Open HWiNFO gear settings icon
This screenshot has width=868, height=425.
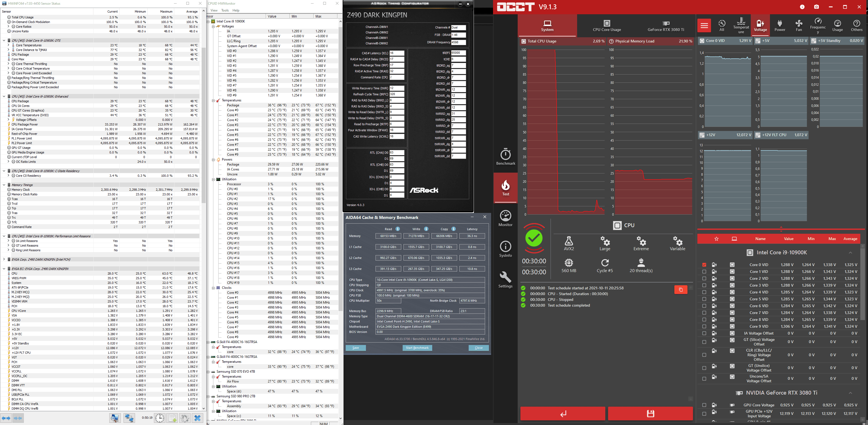point(185,418)
